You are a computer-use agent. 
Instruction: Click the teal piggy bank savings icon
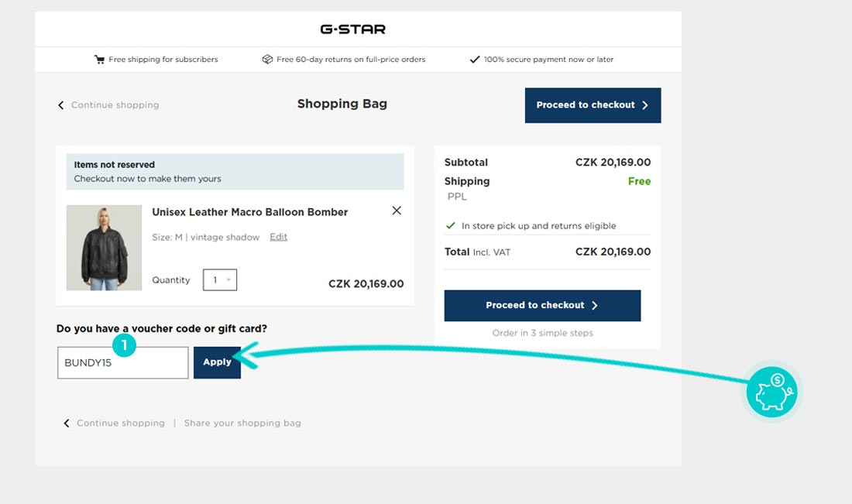[x=771, y=393]
